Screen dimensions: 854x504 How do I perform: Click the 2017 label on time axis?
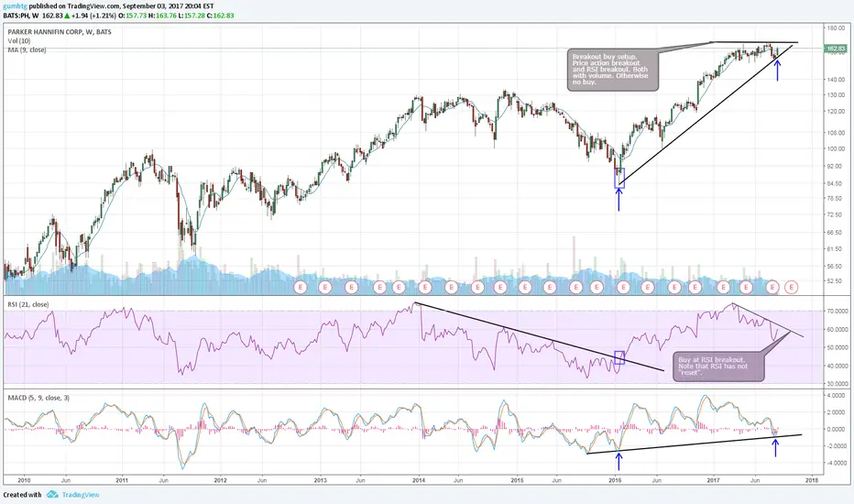point(713,480)
